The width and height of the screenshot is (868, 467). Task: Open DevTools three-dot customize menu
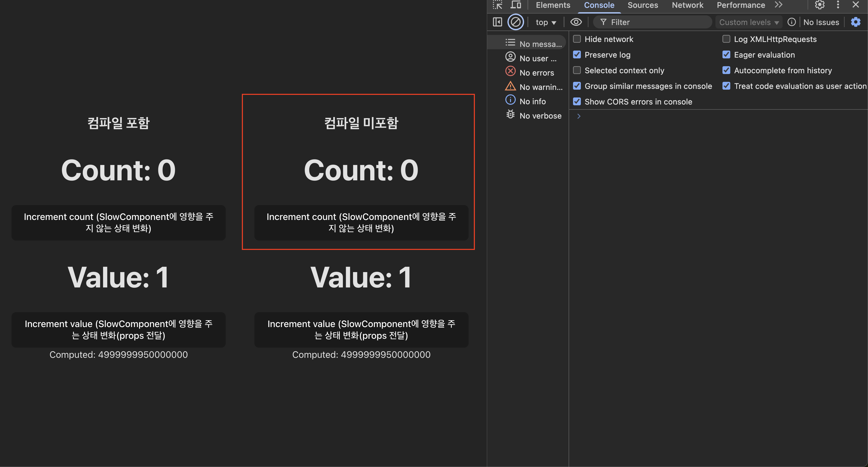point(838,5)
